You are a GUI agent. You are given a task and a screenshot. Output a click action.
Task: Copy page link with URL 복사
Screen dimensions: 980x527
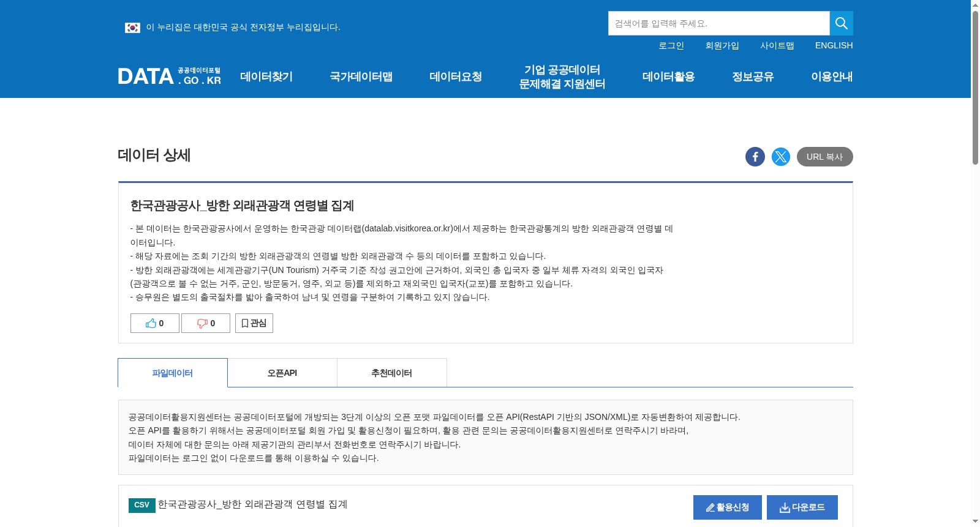pyautogui.click(x=825, y=157)
